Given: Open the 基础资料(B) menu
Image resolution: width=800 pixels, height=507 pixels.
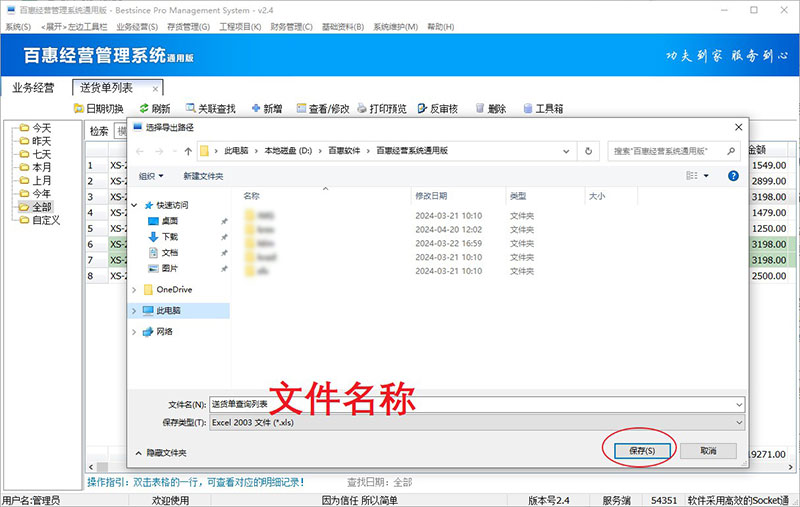Looking at the screenshot, I should (x=343, y=27).
